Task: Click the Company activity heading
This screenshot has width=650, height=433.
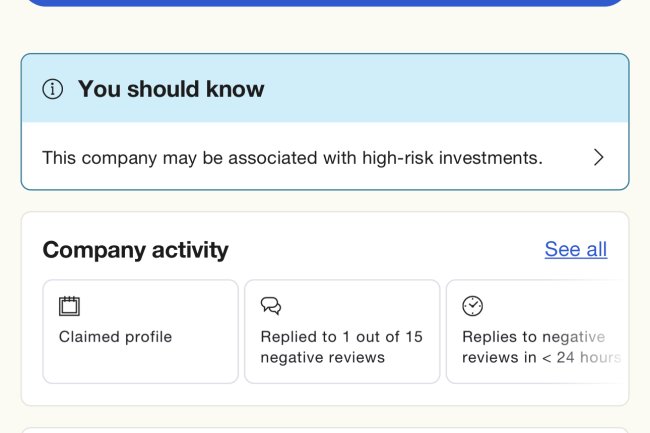Action: click(135, 249)
